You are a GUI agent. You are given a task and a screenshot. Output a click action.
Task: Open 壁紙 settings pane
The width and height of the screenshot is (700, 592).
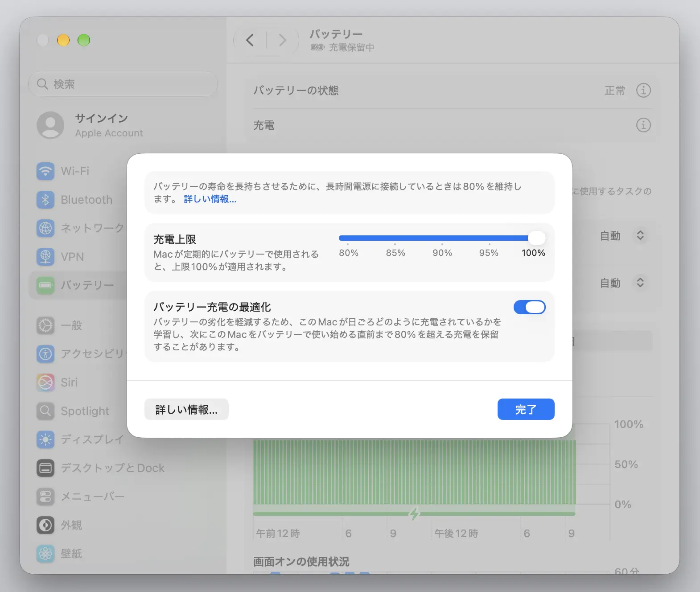coord(71,554)
